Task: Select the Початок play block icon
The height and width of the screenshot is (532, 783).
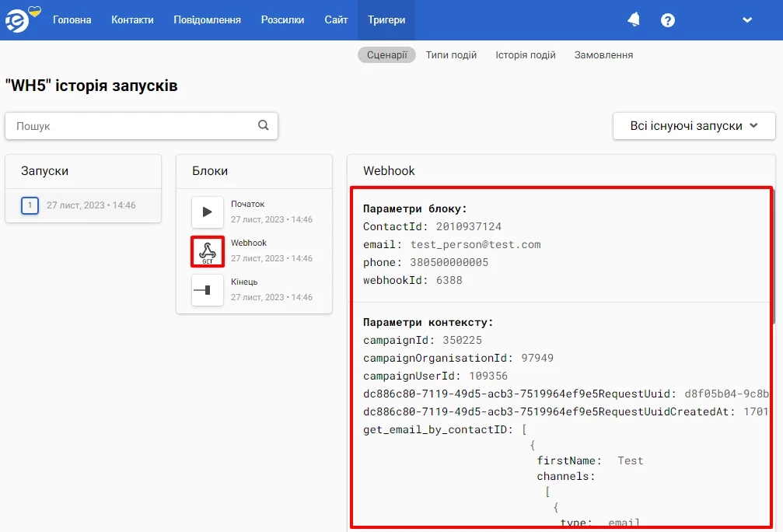Action: click(208, 212)
